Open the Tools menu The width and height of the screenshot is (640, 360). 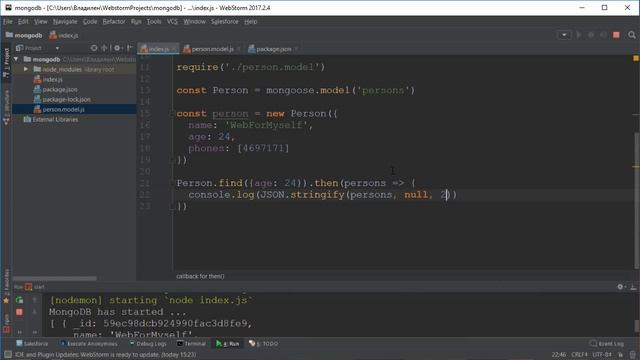154,22
